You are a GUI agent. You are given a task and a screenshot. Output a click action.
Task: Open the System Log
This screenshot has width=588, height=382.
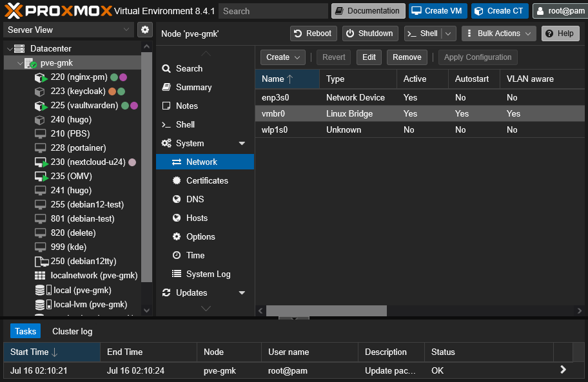[205, 274]
